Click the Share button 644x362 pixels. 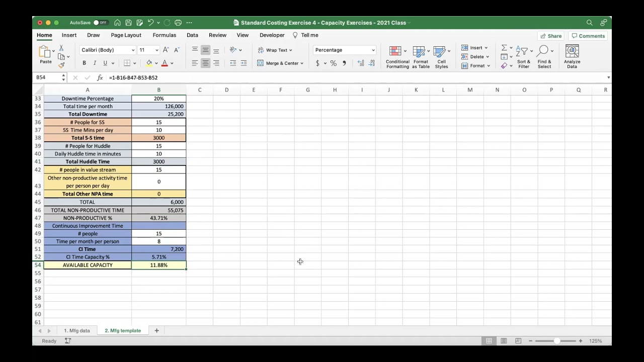point(550,36)
